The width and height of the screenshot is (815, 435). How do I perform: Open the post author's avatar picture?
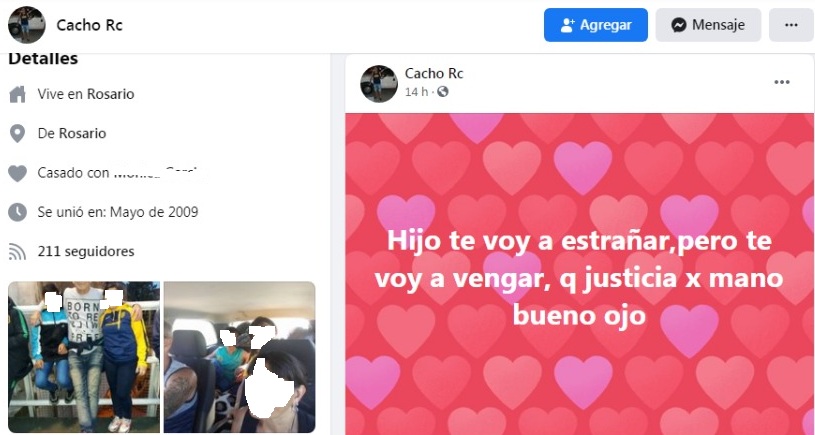click(379, 84)
